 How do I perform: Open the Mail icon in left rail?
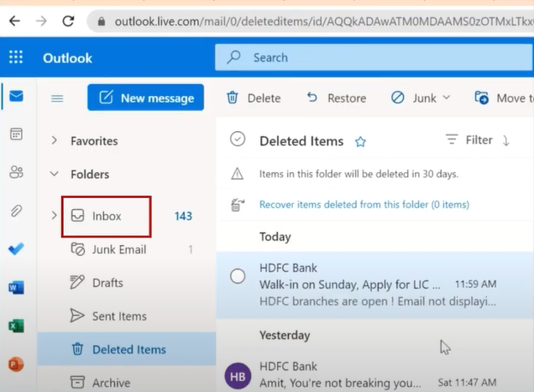(x=16, y=96)
